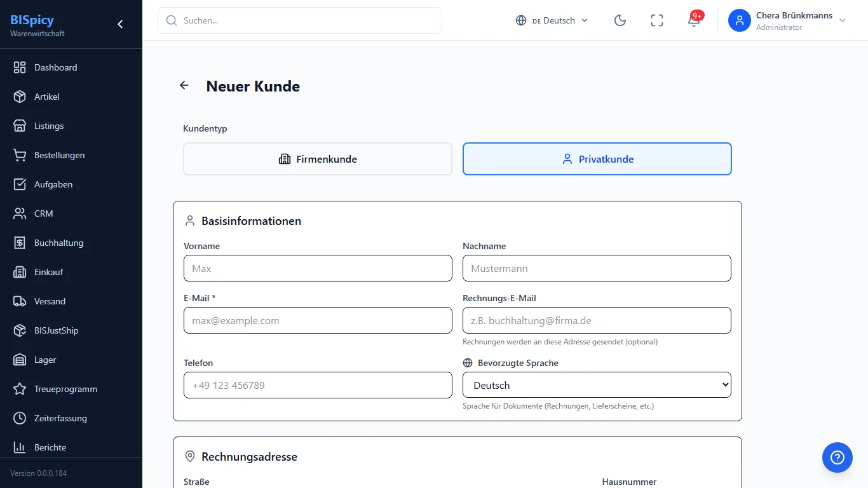
Task: Click the Neuer Kunde heading
Action: 253,86
